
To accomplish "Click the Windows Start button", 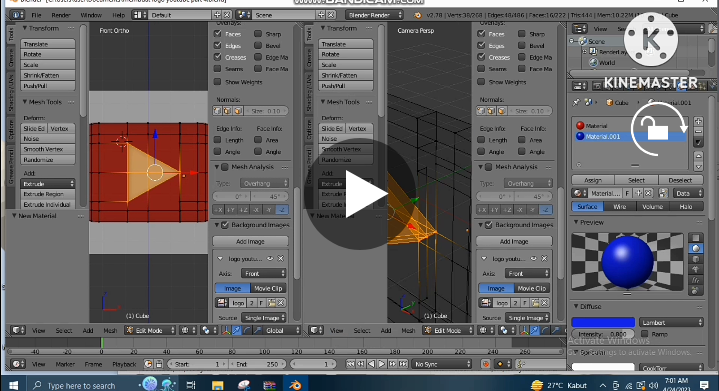I will tap(13, 385).
